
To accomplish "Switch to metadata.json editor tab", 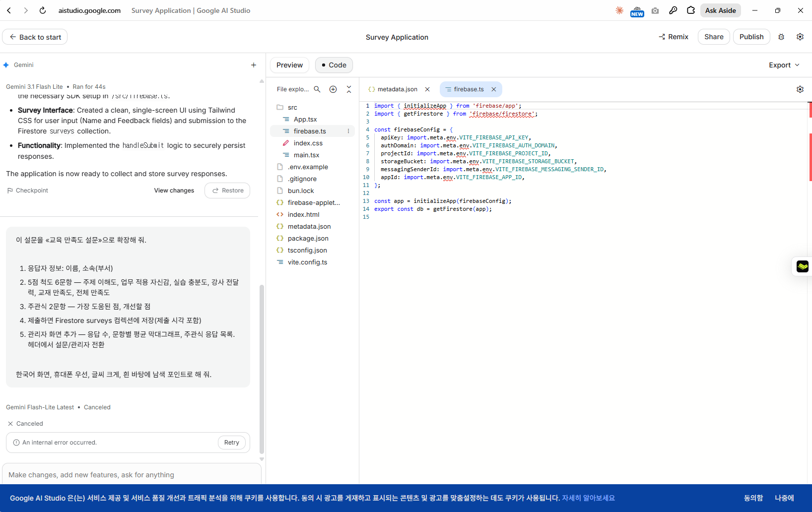I will point(397,89).
